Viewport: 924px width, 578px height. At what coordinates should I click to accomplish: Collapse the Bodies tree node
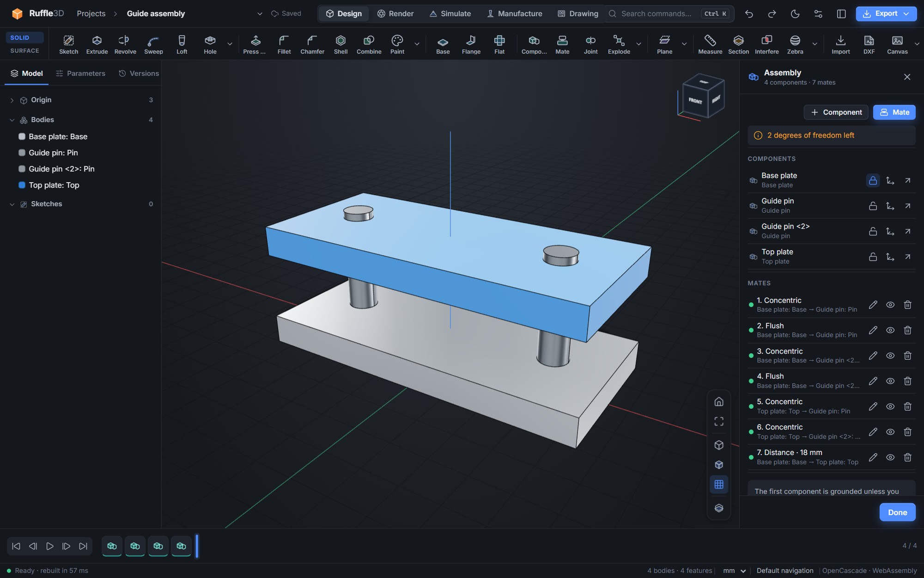pyautogui.click(x=12, y=120)
